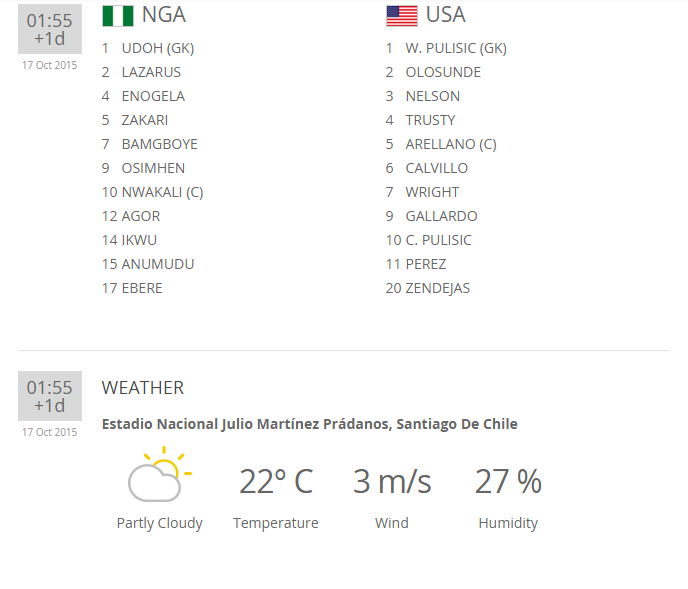Select NWAKALI (C) from Nigeria lineup

162,192
